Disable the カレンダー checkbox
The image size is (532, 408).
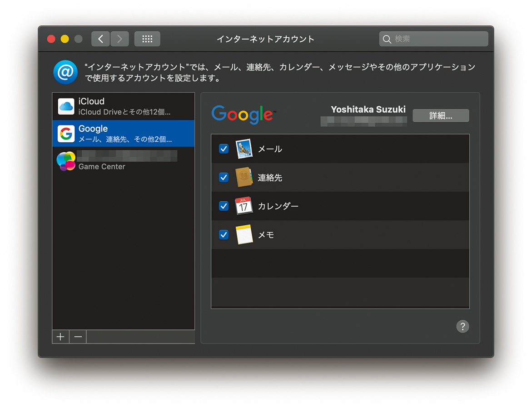coord(224,206)
